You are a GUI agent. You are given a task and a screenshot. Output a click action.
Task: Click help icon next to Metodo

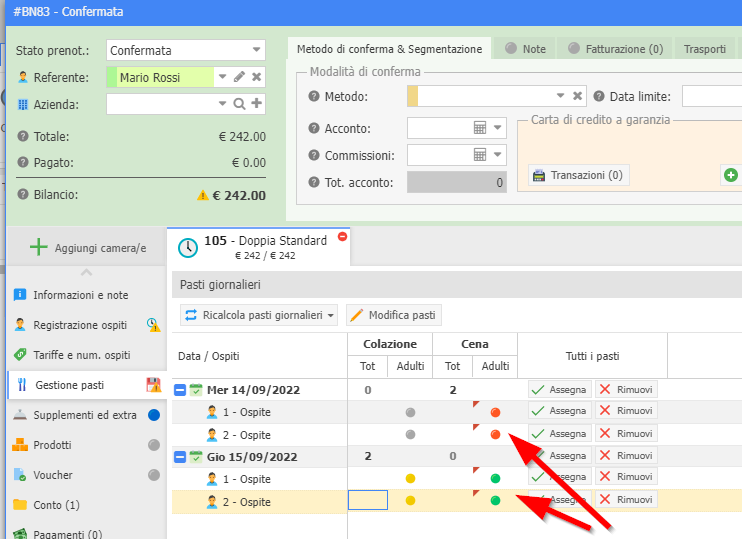pyautogui.click(x=314, y=96)
